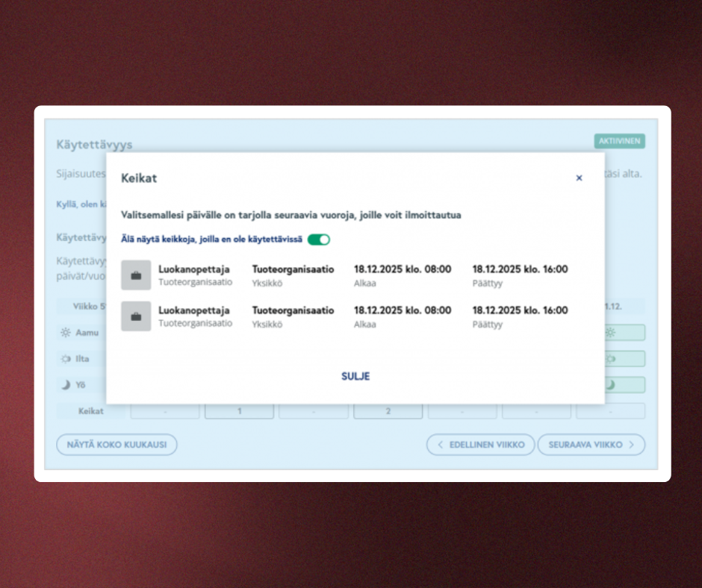This screenshot has width=702, height=588.
Task: Toggle the rightmost Yö availability cell
Action: click(624, 385)
